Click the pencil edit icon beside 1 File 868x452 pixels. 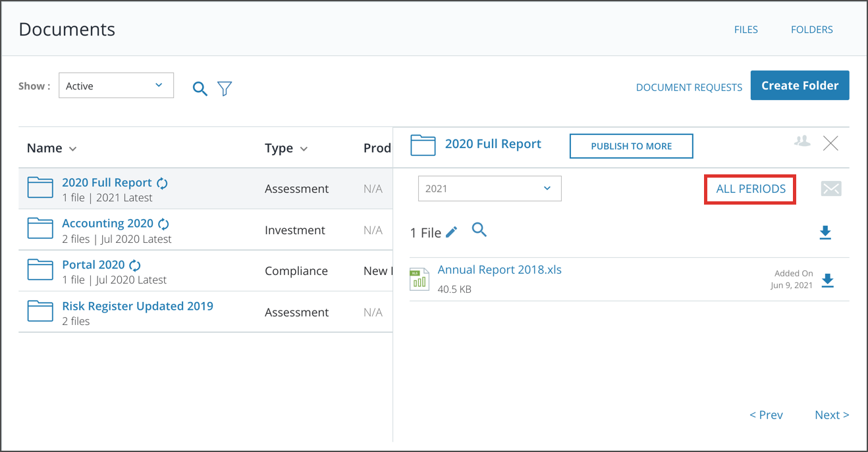point(451,232)
